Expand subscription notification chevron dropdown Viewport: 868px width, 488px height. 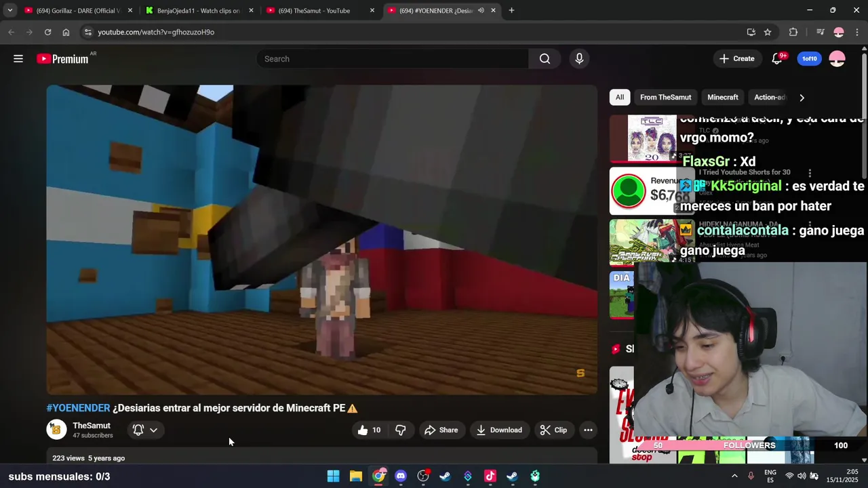click(x=154, y=430)
